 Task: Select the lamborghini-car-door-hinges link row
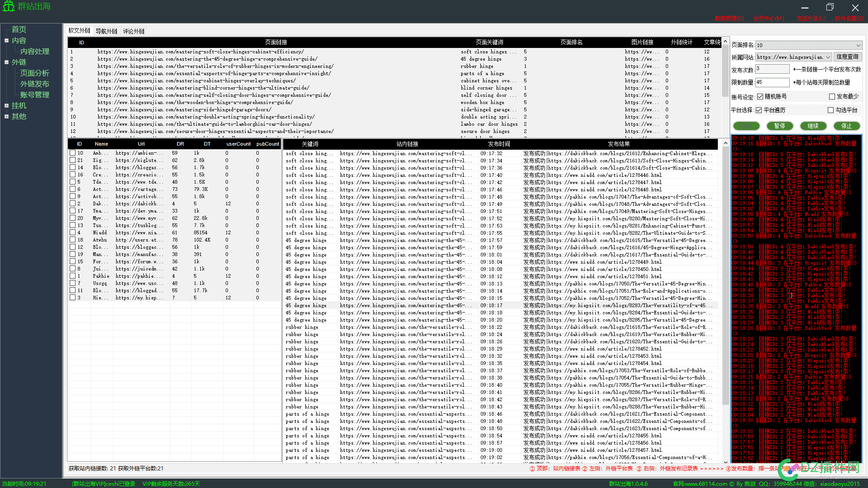(394, 124)
